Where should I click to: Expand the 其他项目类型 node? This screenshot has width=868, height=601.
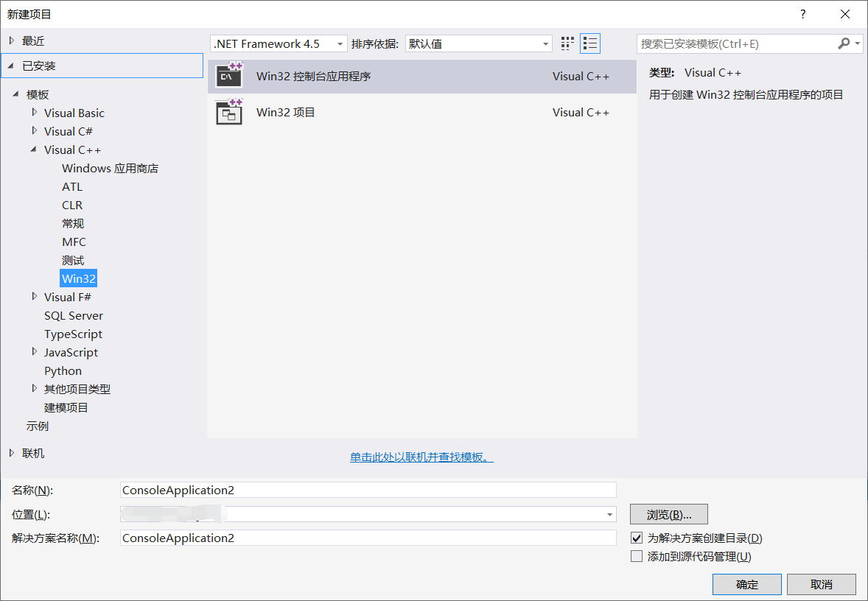point(35,388)
